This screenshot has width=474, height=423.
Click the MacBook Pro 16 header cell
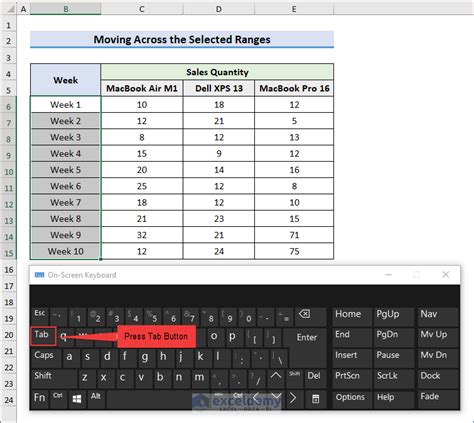tap(294, 88)
